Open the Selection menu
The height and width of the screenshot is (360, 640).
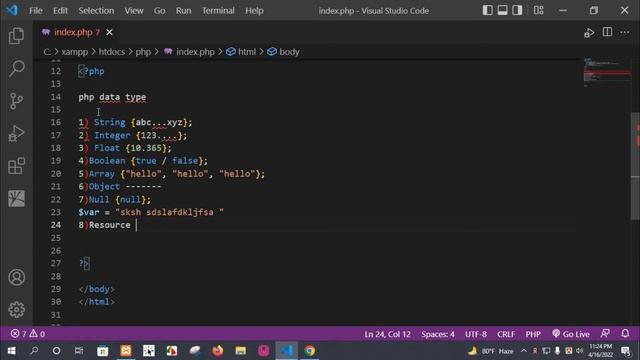[96, 11]
